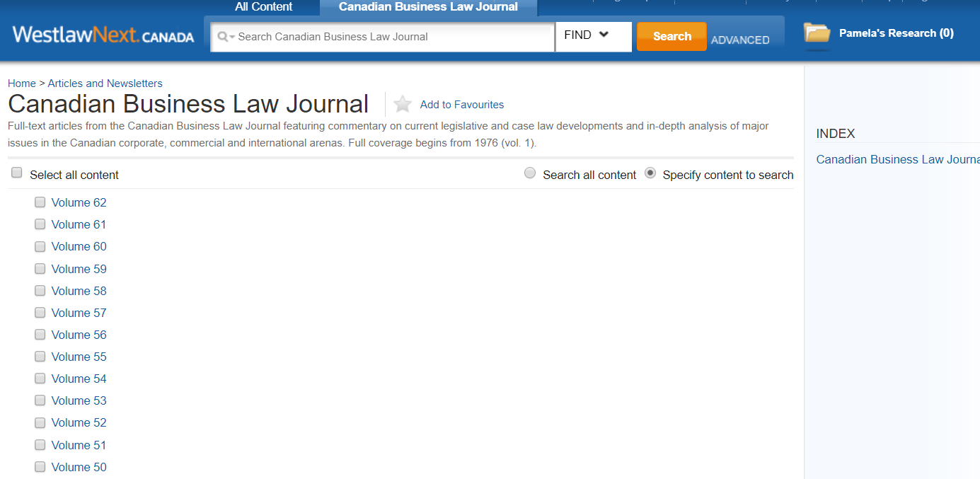Open the Canadian Business Law Journal index link
This screenshot has height=479, width=980.
pyautogui.click(x=898, y=159)
